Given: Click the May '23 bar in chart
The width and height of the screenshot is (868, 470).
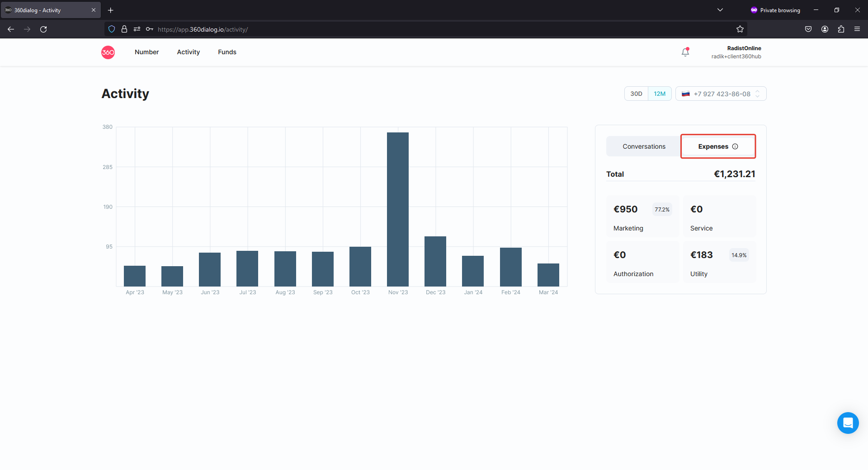Looking at the screenshot, I should tap(172, 276).
